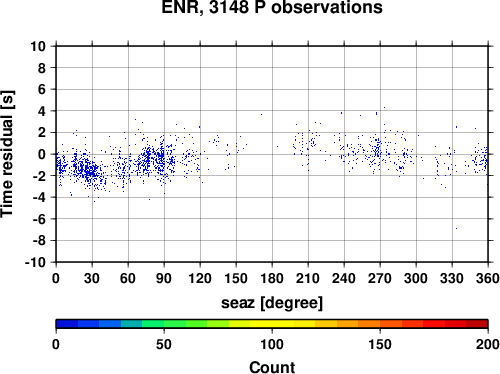Image resolution: width=500 pixels, height=374 pixels.
Task: Click the y-axis tick label -10
Action: click(x=35, y=262)
